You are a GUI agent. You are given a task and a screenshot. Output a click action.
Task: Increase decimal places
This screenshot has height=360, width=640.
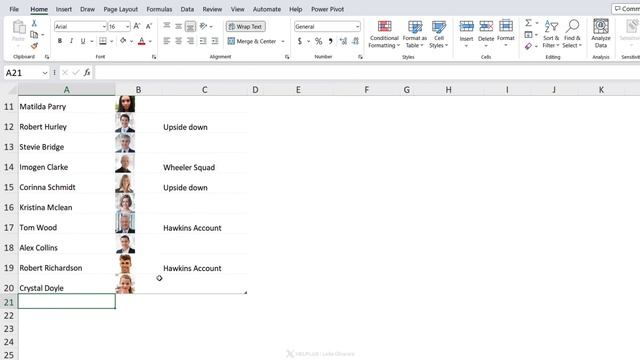tap(343, 41)
